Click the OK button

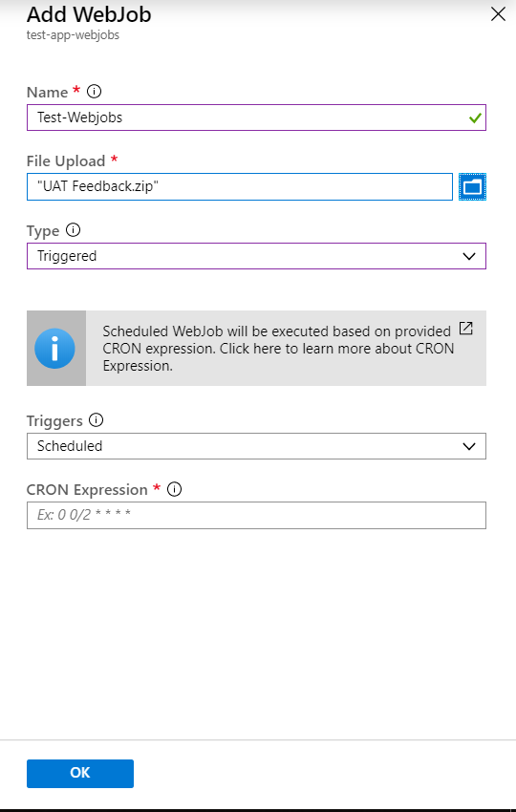point(80,773)
